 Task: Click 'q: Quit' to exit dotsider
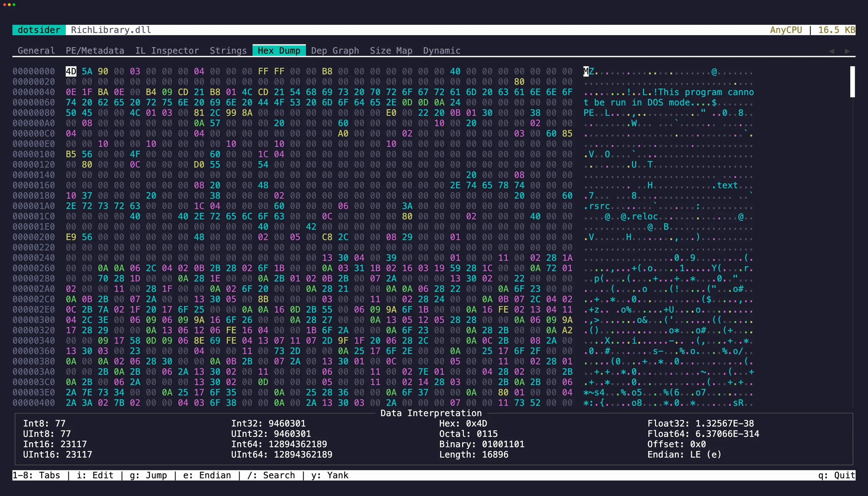tap(837, 475)
